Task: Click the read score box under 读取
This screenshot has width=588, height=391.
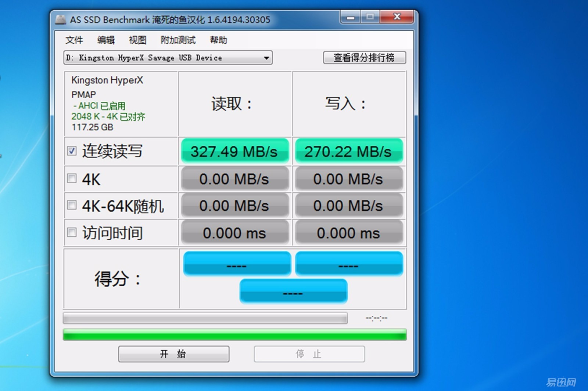Action: [x=237, y=264]
